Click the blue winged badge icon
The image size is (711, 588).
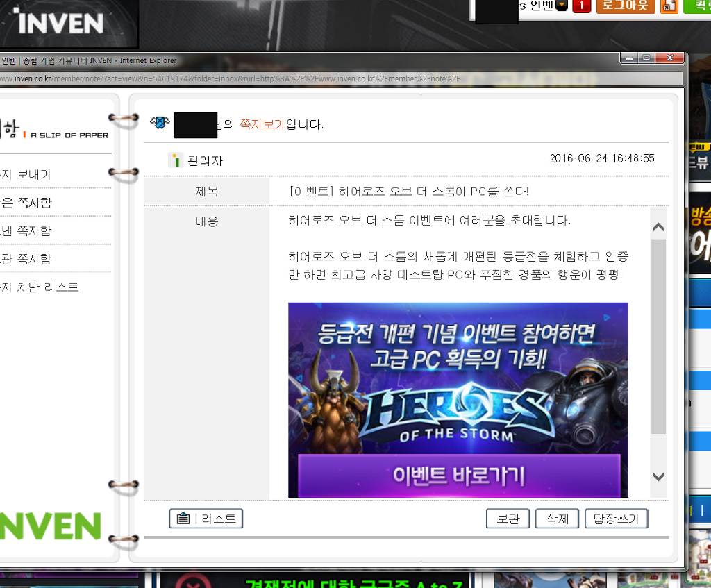pyautogui.click(x=160, y=124)
